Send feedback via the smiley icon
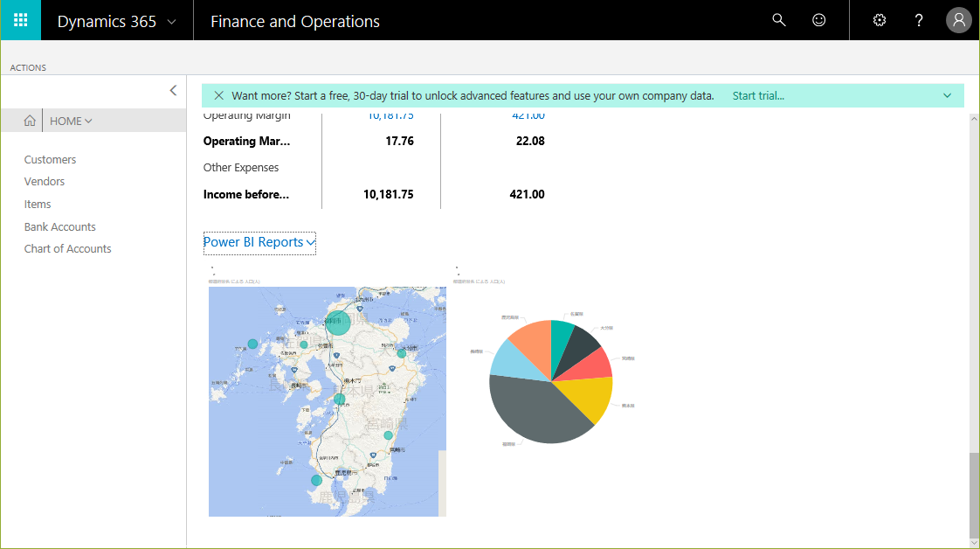This screenshot has width=980, height=549. click(818, 20)
